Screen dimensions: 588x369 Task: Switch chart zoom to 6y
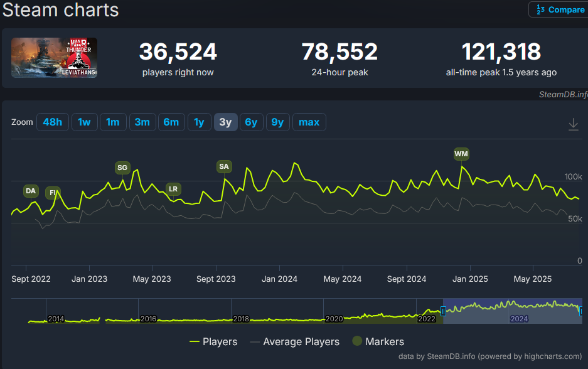point(251,122)
